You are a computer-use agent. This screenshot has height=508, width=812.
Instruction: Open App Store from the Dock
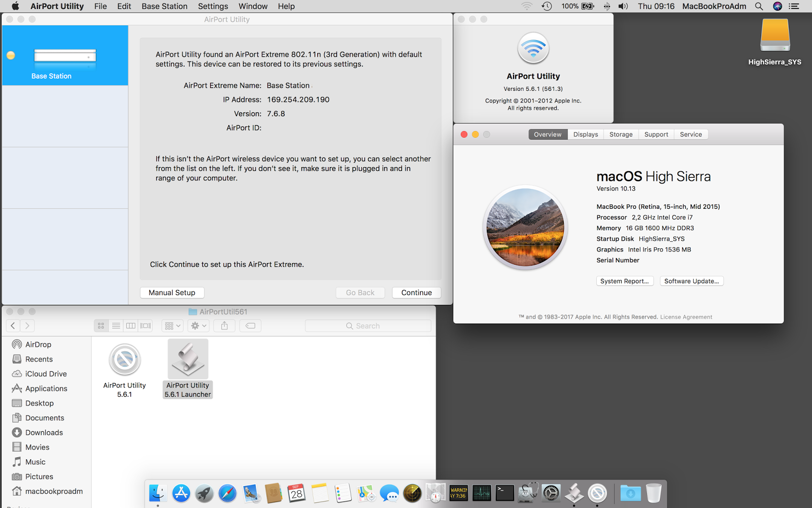click(181, 493)
